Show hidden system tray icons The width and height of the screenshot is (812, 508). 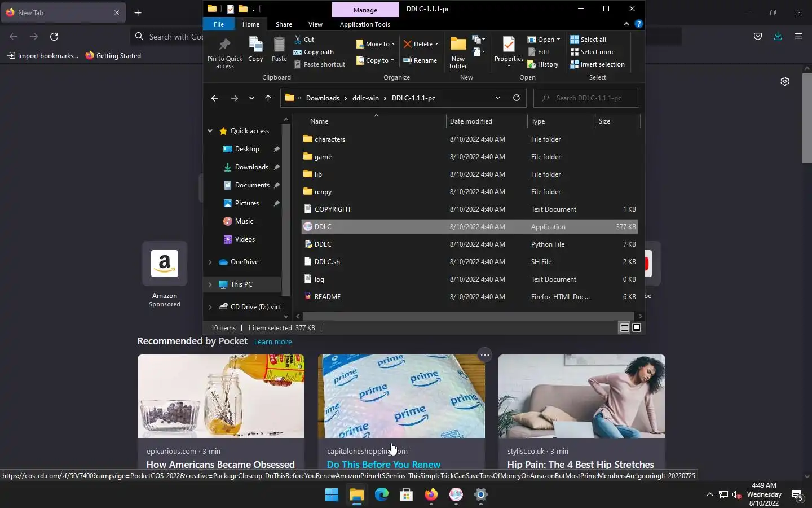(709, 494)
